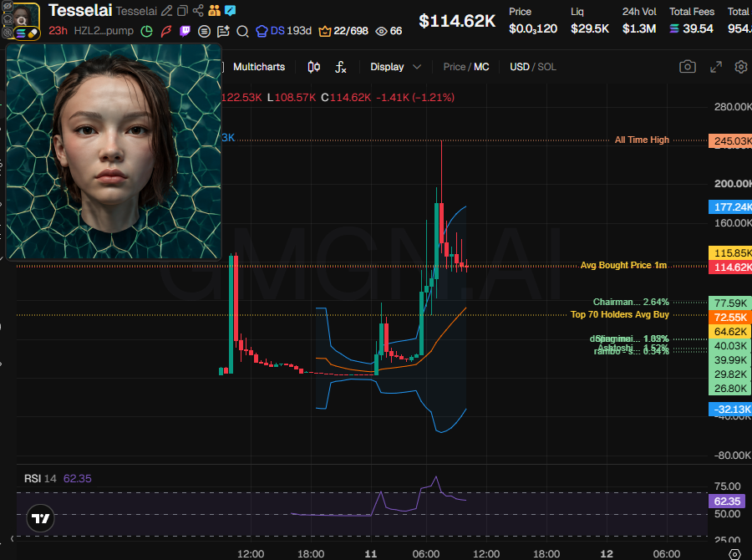The width and height of the screenshot is (752, 560).
Task: Click the -32.13K blue price tag
Action: coord(730,410)
